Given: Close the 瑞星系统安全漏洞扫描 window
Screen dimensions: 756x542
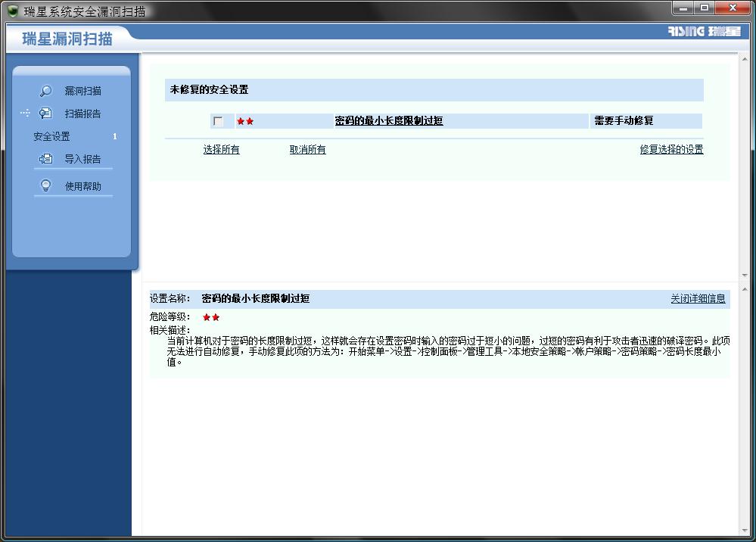Looking at the screenshot, I should (x=733, y=8).
